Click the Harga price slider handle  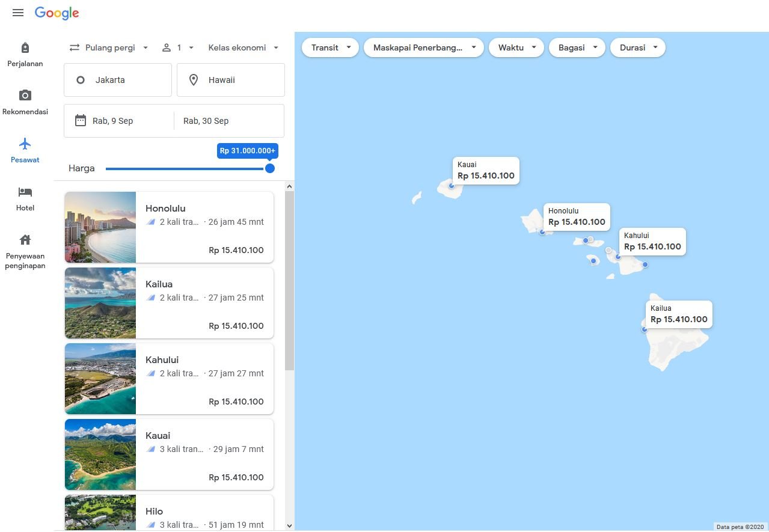pos(270,168)
